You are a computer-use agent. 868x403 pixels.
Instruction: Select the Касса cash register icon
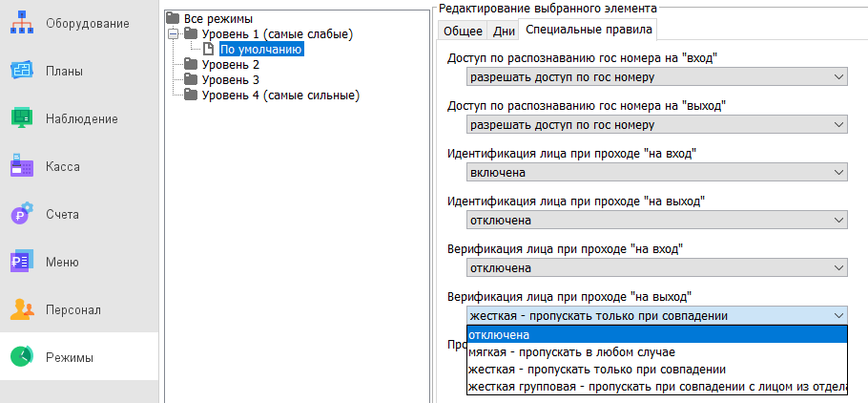[22, 166]
